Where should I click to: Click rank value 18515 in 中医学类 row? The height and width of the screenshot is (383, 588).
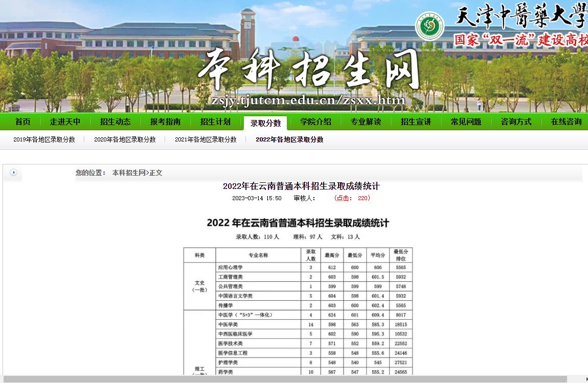point(401,325)
